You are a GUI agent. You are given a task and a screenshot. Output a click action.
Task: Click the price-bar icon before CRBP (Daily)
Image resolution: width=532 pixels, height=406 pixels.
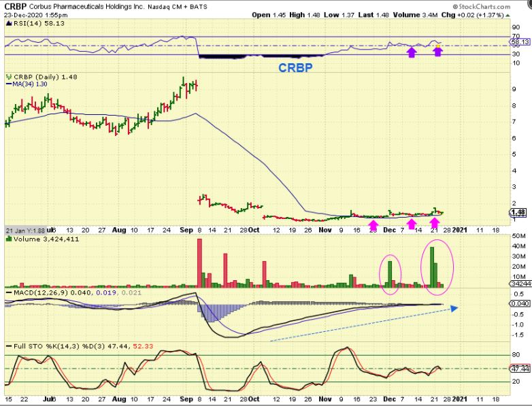click(x=9, y=77)
